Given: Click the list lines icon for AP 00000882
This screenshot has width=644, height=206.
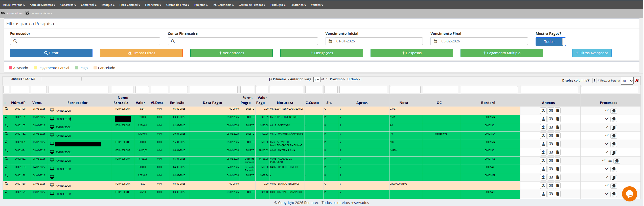Looking at the screenshot, I should point(610,160).
